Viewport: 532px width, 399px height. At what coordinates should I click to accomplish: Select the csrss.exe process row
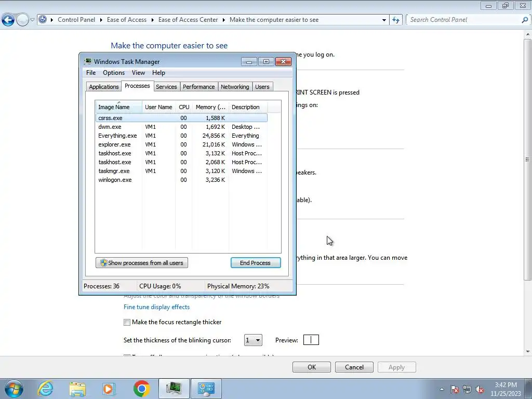(x=181, y=118)
